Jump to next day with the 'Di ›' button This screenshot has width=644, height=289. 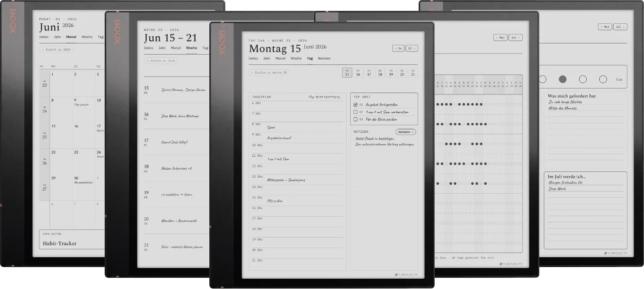[412, 48]
